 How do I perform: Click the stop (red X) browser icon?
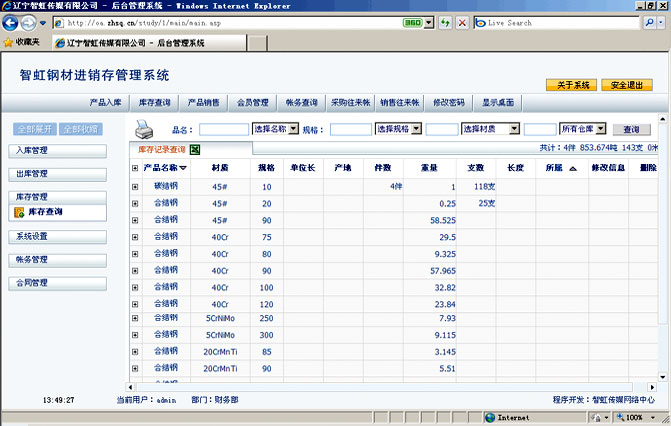(x=462, y=22)
